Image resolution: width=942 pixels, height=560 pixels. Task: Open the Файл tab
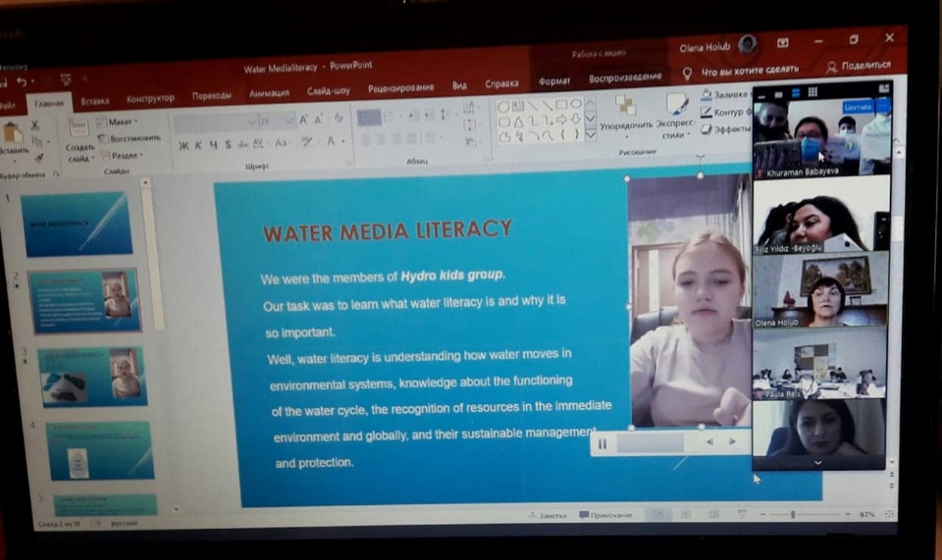(7, 106)
